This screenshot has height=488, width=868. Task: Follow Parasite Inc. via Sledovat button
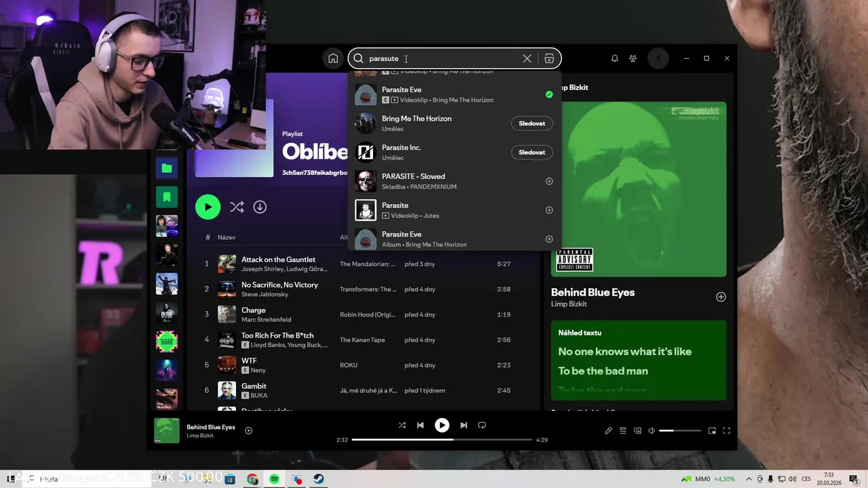pos(532,152)
